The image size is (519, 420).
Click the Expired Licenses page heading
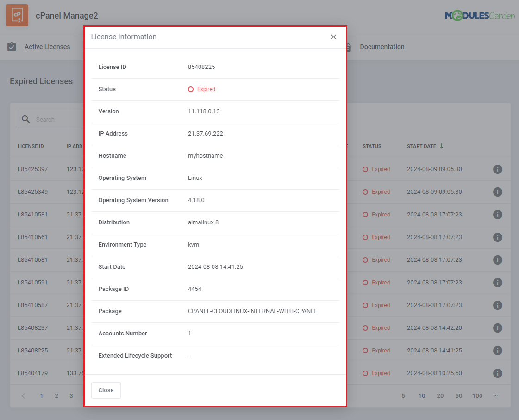point(41,81)
